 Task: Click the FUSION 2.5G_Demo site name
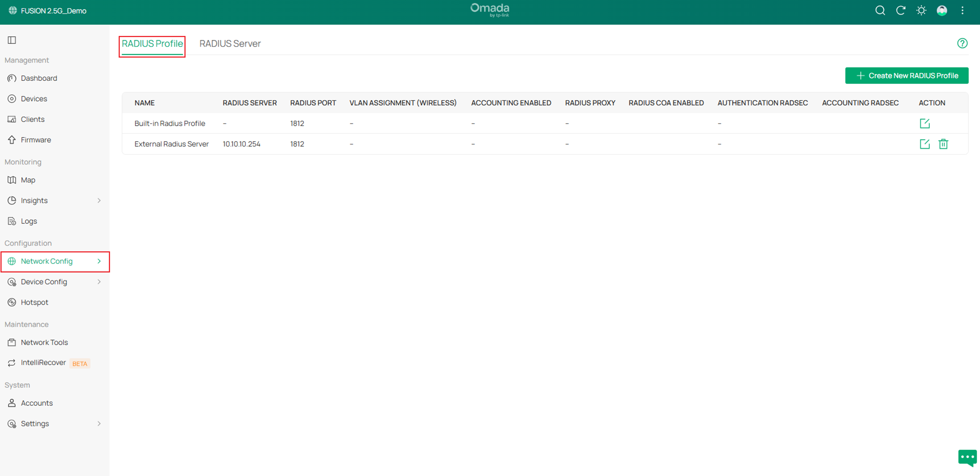tap(54, 11)
